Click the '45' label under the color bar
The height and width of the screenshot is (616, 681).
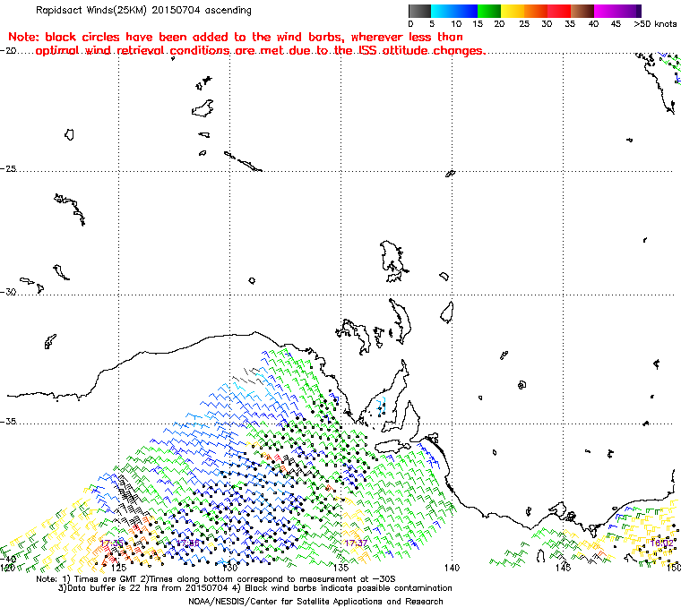point(616,24)
